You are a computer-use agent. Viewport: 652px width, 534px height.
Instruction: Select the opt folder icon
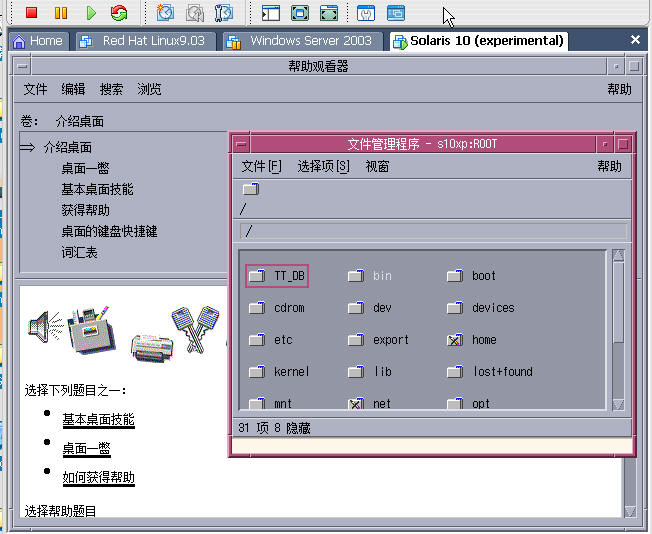(455, 403)
